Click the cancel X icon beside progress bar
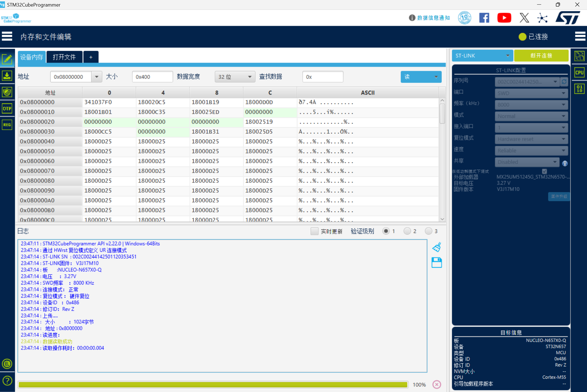This screenshot has height=392, width=587. click(437, 384)
